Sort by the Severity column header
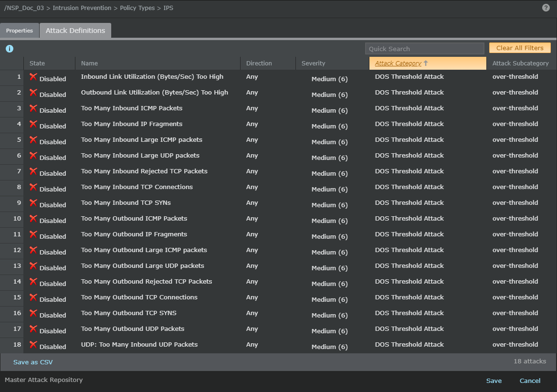Screen dimensions: 557x392 pos(313,63)
